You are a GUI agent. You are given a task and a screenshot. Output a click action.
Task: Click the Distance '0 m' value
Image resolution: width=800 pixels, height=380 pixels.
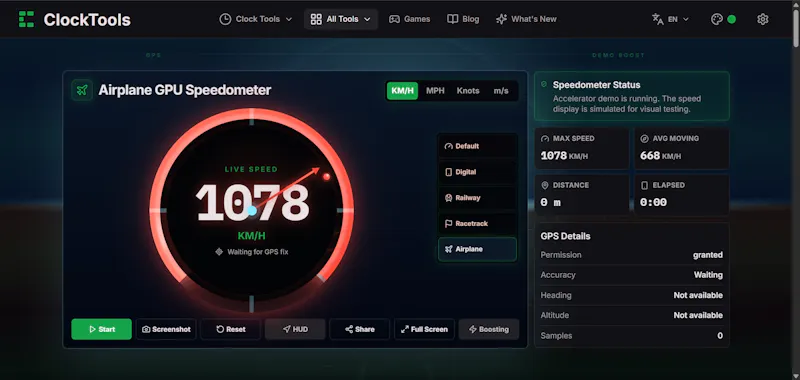(x=551, y=202)
